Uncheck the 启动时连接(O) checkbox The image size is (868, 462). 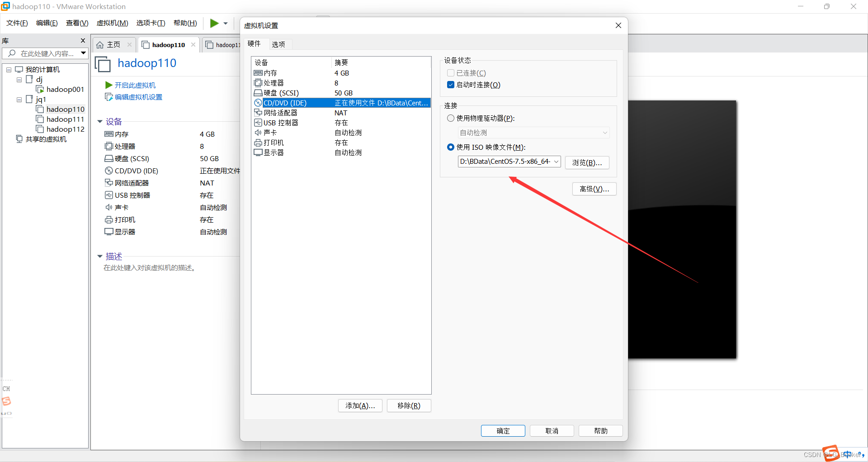[451, 85]
